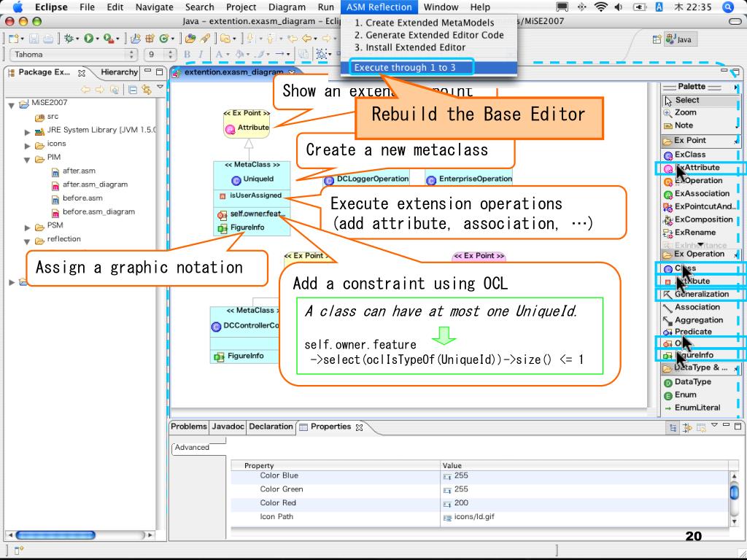Click the Back navigation arrow icon

coord(308,39)
